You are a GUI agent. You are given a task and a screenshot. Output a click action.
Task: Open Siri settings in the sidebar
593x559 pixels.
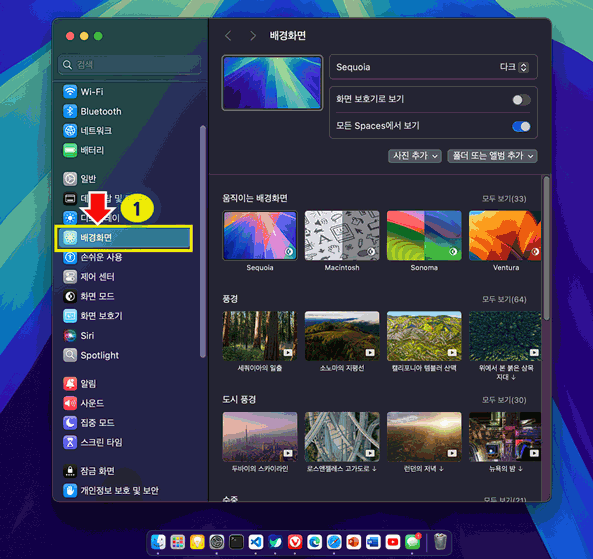click(78, 335)
